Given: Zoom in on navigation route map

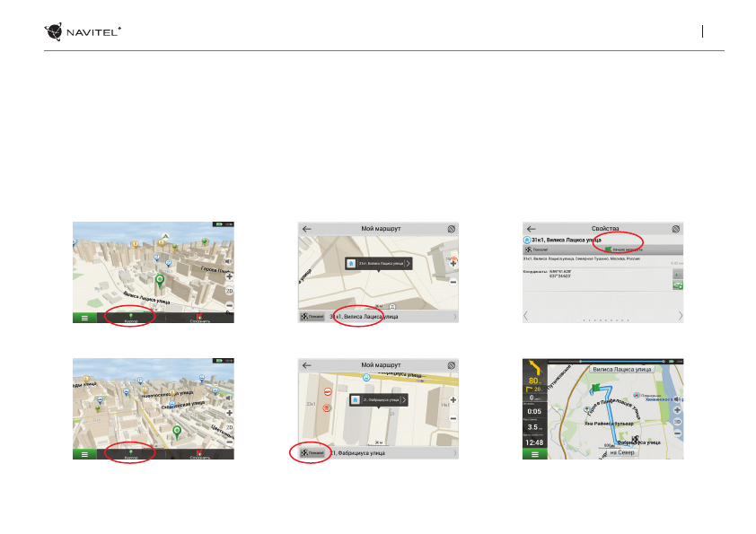Looking at the screenshot, I should [677, 410].
